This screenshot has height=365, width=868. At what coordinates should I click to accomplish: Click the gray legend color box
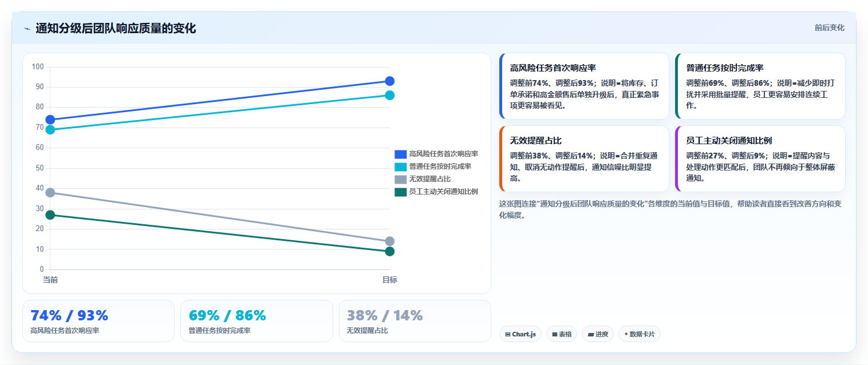click(401, 179)
